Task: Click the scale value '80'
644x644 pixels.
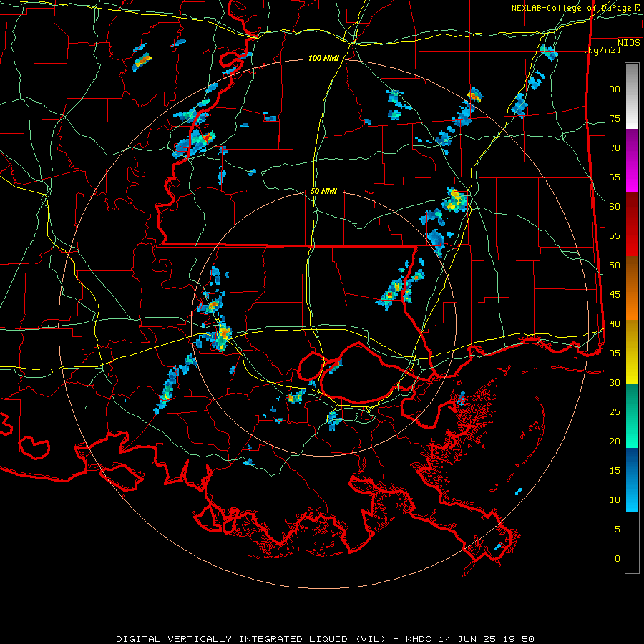Action: click(615, 89)
